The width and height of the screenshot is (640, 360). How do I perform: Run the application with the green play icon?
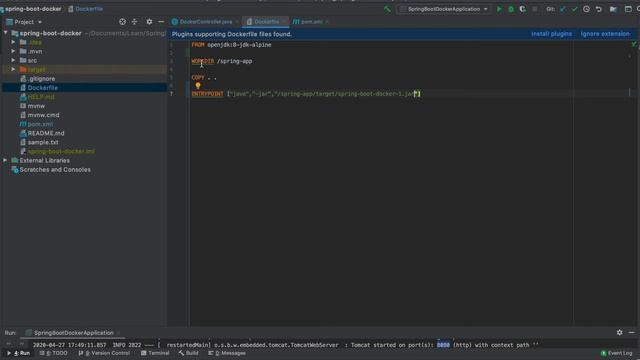click(499, 9)
